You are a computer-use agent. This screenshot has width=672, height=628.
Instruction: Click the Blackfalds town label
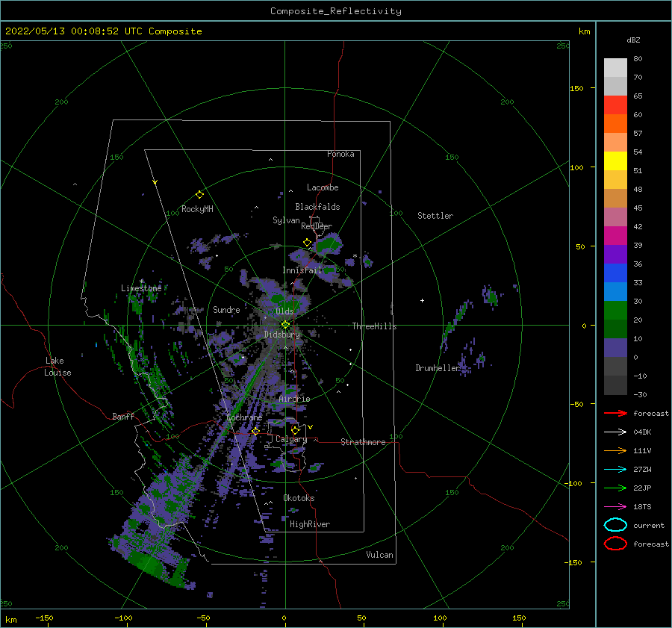317,207
